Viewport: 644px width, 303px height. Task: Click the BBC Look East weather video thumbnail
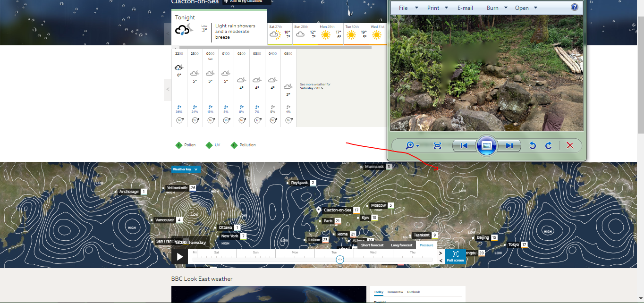point(269,295)
